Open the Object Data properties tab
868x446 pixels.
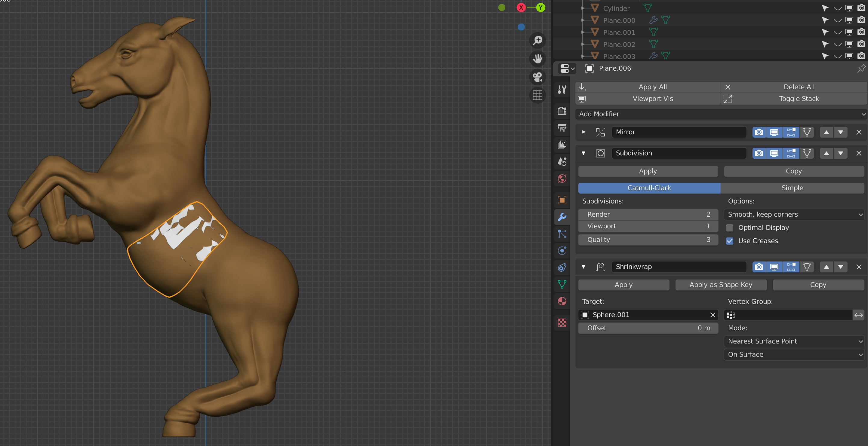[x=562, y=284]
